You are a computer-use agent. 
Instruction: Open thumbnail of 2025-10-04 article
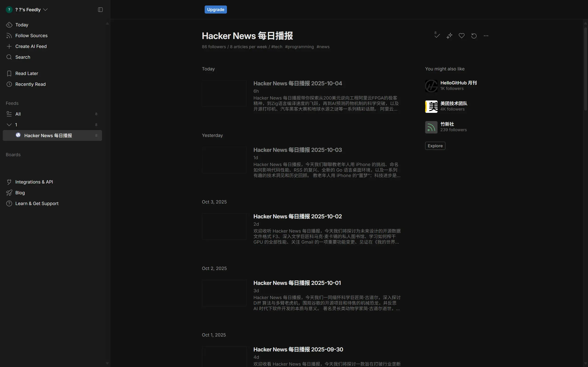click(x=224, y=93)
